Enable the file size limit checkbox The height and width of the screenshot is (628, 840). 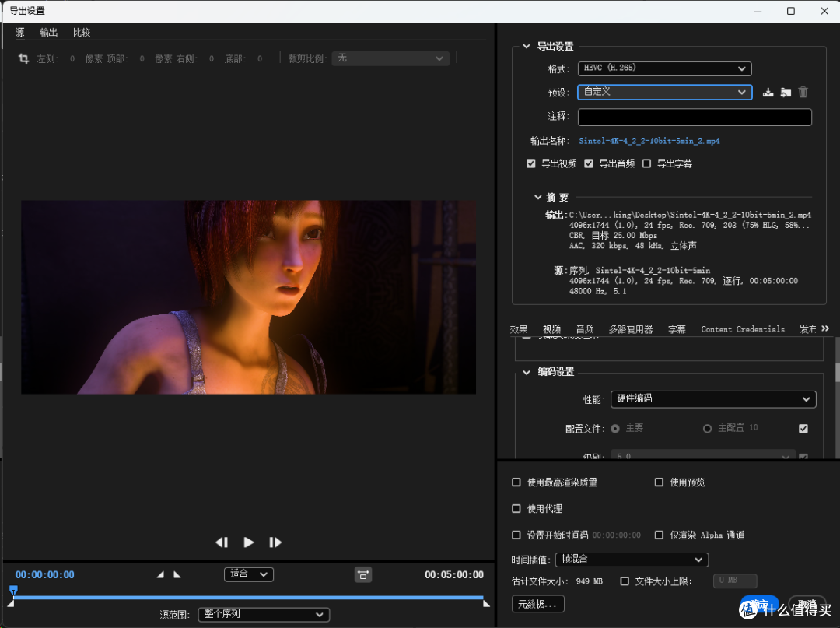click(625, 581)
